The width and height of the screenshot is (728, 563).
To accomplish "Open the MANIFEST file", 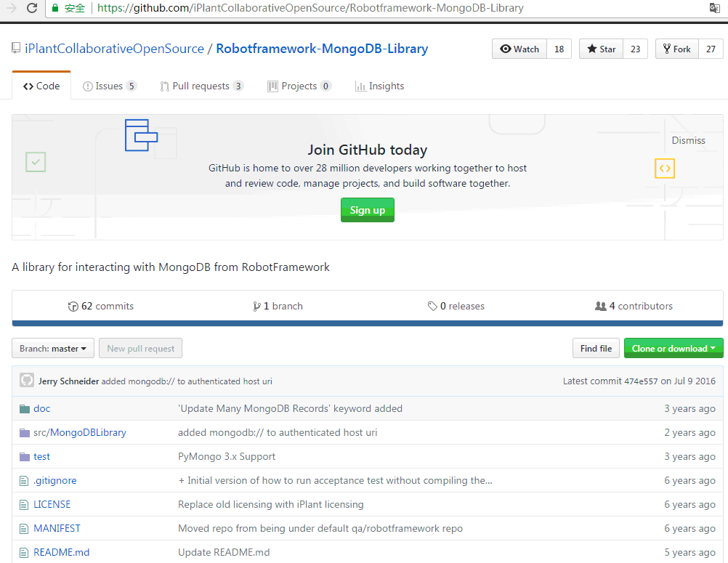I will tap(57, 529).
